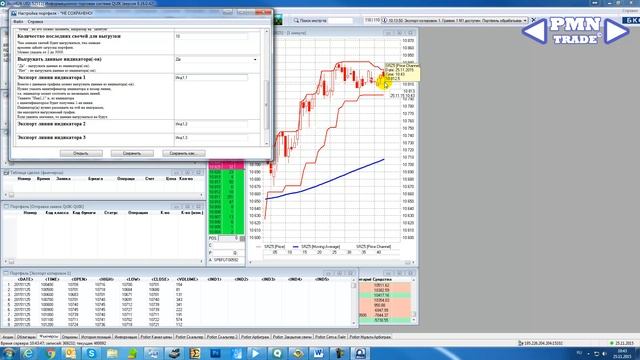Switch to the QUIK 'Q' taskbar icon

coord(277,353)
